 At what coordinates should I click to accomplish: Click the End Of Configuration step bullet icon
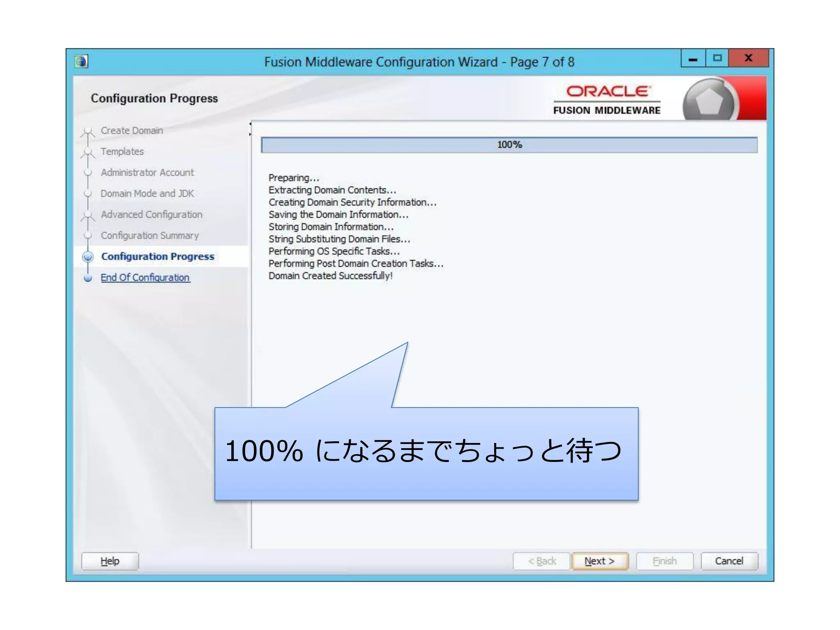pyautogui.click(x=88, y=278)
